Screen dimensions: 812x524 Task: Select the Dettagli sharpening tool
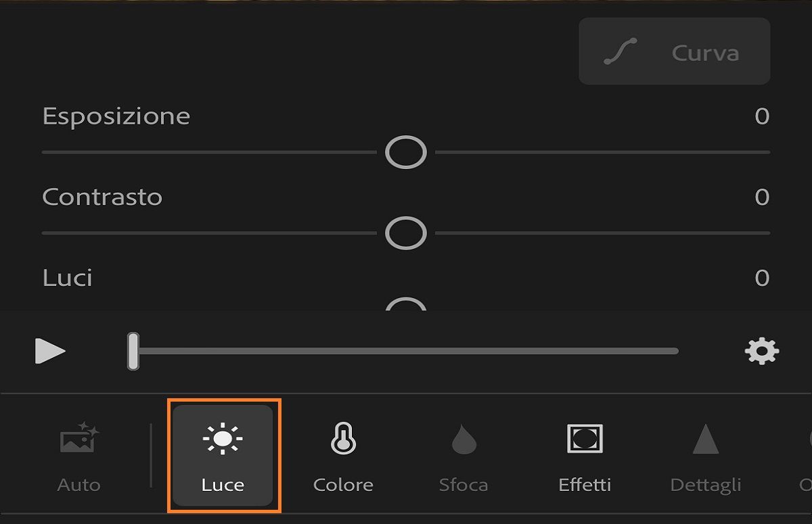coord(705,455)
